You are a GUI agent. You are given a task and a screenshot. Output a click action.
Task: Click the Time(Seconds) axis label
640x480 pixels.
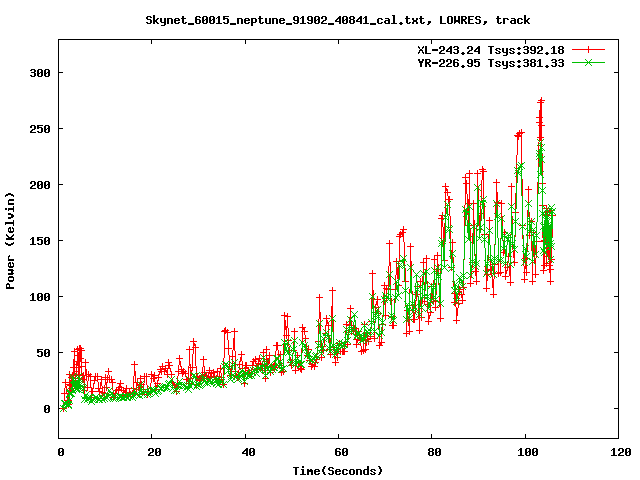338,471
